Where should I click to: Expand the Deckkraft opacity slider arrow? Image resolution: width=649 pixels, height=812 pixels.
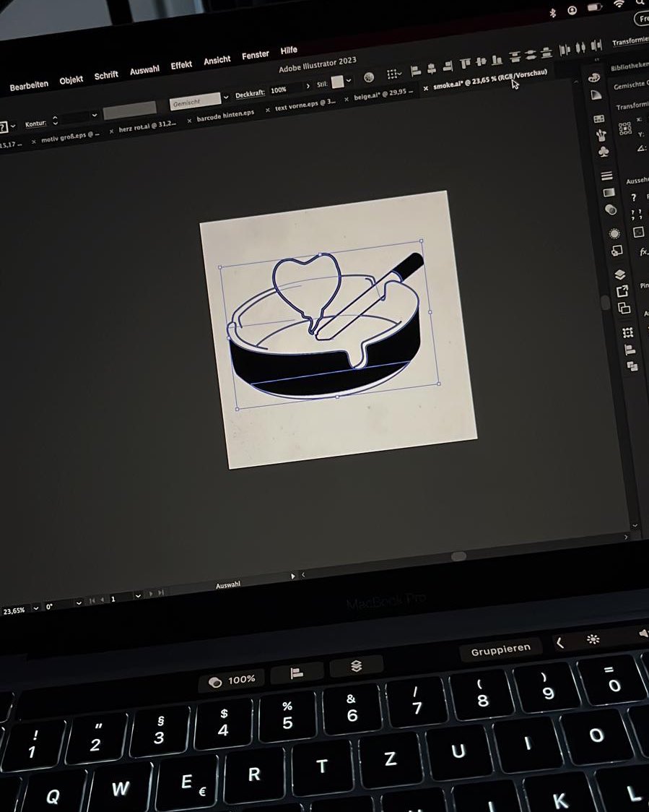coord(308,86)
